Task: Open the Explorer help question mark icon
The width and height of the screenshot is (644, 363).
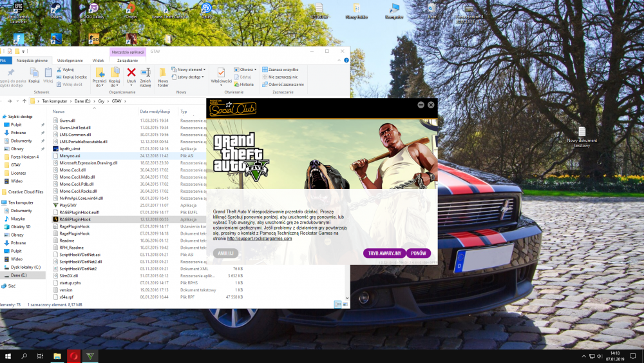Action: pos(346,61)
